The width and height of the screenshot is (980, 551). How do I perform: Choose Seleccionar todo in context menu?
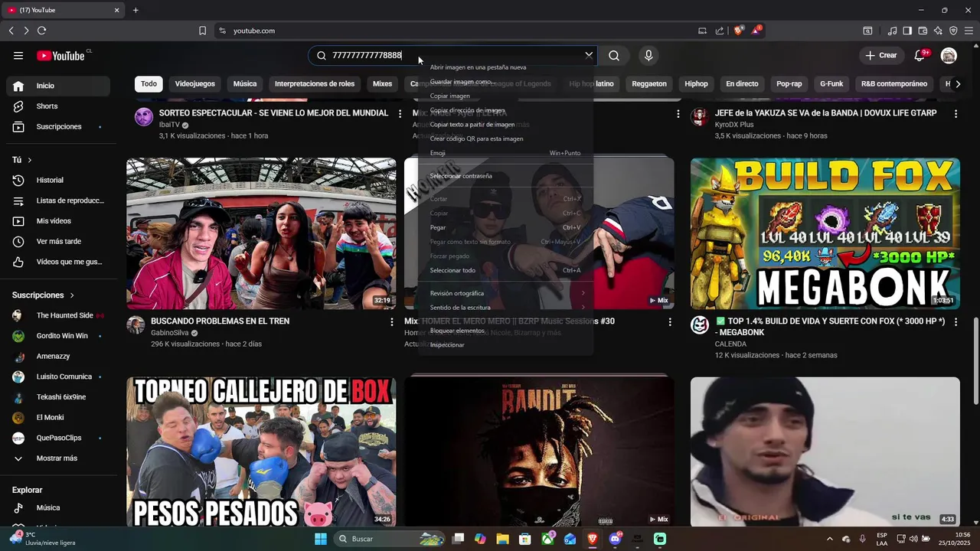[506, 270]
